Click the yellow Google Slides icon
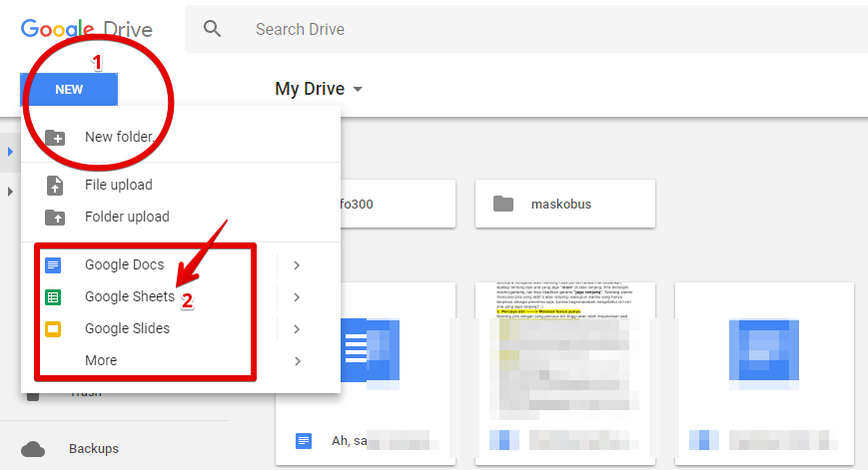 [x=53, y=329]
